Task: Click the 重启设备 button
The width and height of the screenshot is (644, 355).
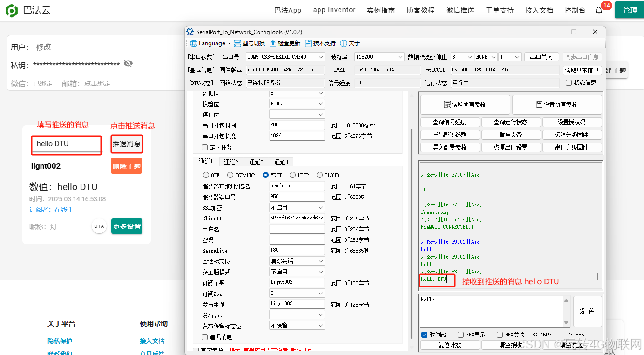Action: (510, 135)
